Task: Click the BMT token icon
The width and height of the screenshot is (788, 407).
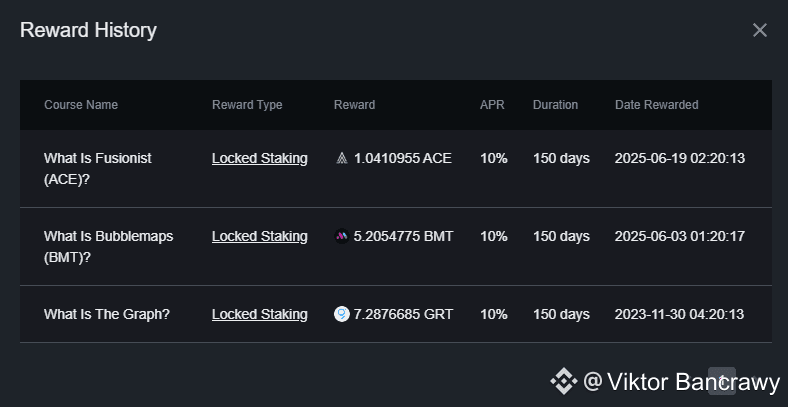Action: coord(342,236)
